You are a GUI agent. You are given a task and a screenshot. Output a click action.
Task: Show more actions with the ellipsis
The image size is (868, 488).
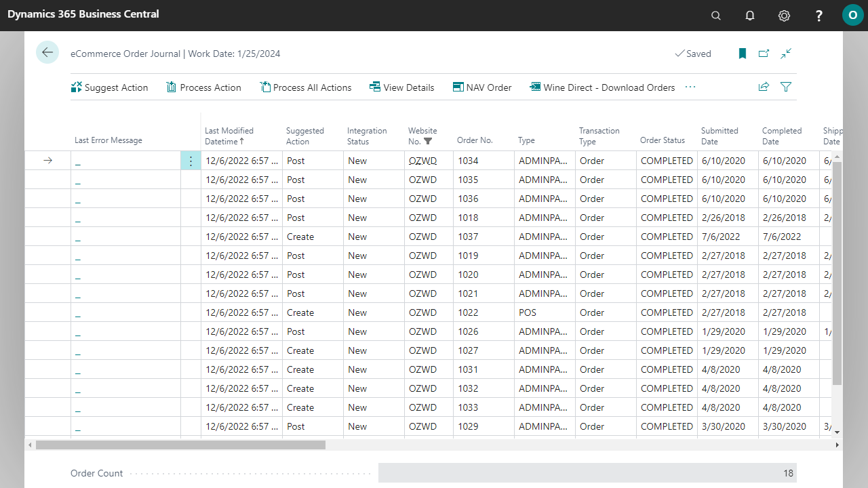pyautogui.click(x=690, y=87)
